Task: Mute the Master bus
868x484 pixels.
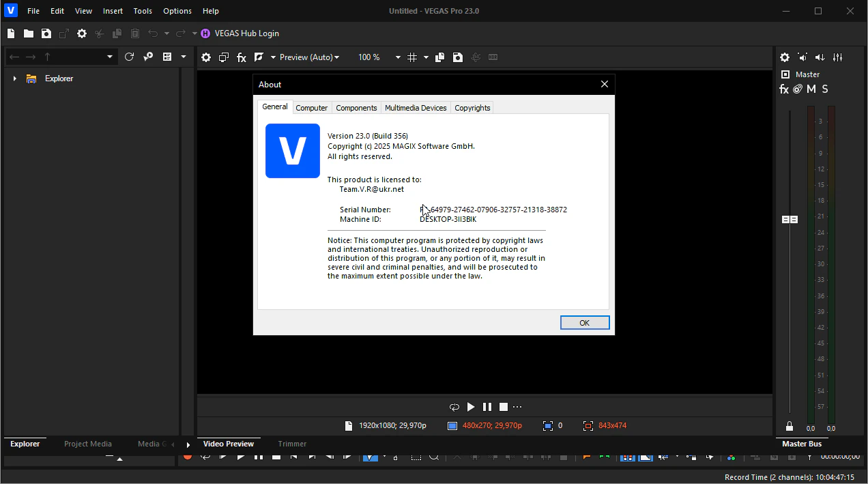Action: point(811,89)
